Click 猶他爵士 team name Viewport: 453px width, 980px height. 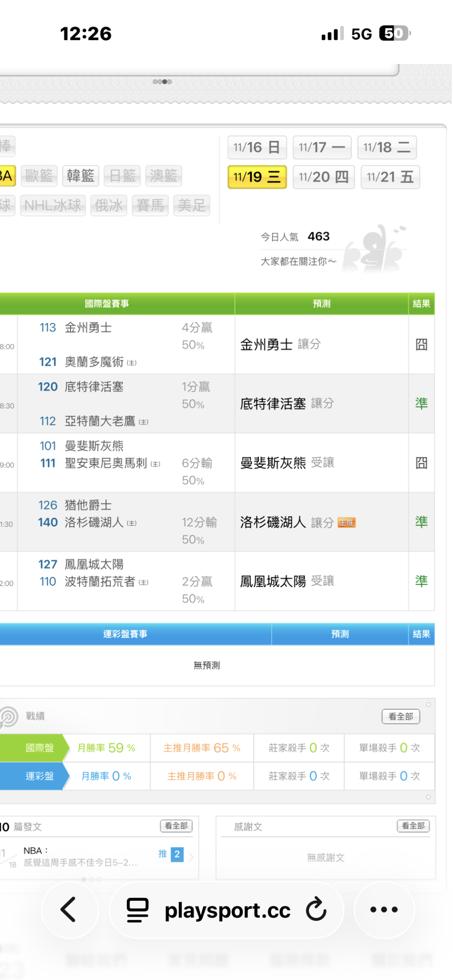click(x=88, y=505)
